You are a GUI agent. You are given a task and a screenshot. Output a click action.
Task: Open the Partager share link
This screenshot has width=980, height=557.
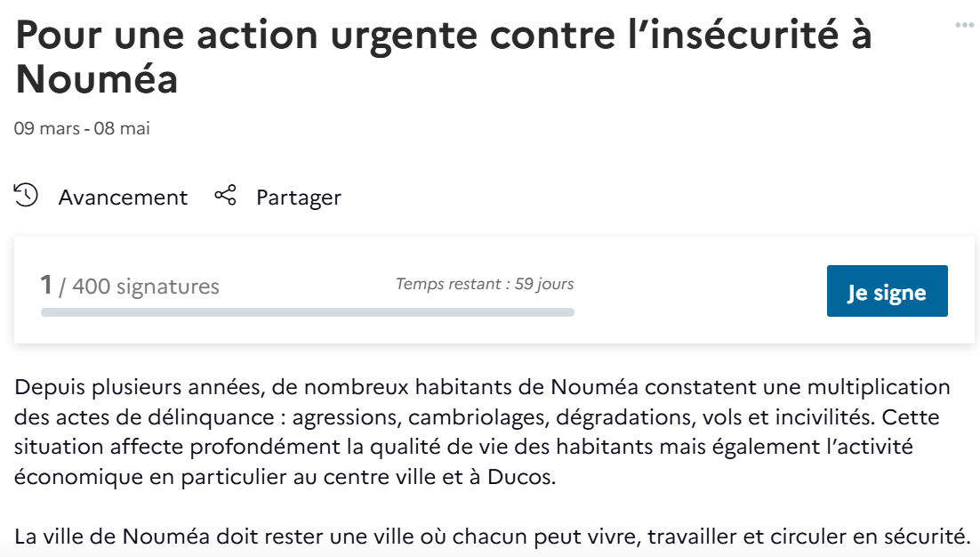pos(298,197)
